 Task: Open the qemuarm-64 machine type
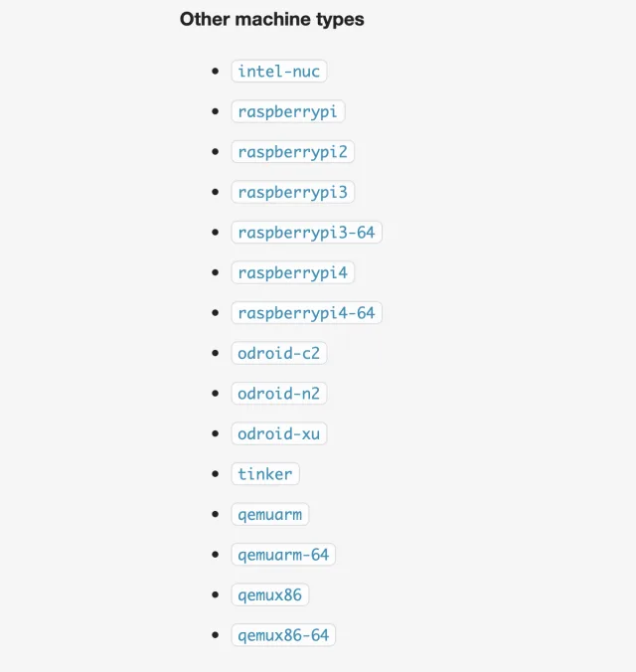pos(283,555)
